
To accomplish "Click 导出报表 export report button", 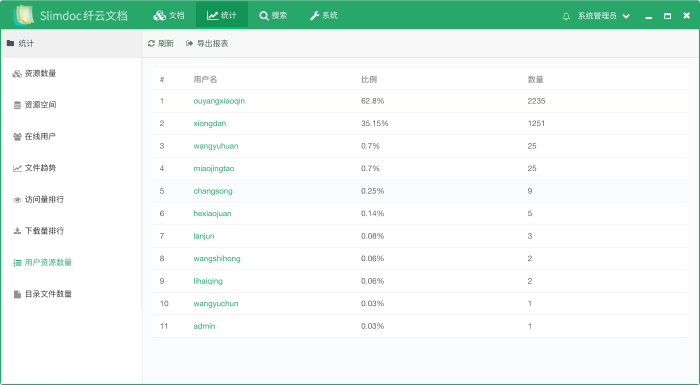I will coord(207,43).
